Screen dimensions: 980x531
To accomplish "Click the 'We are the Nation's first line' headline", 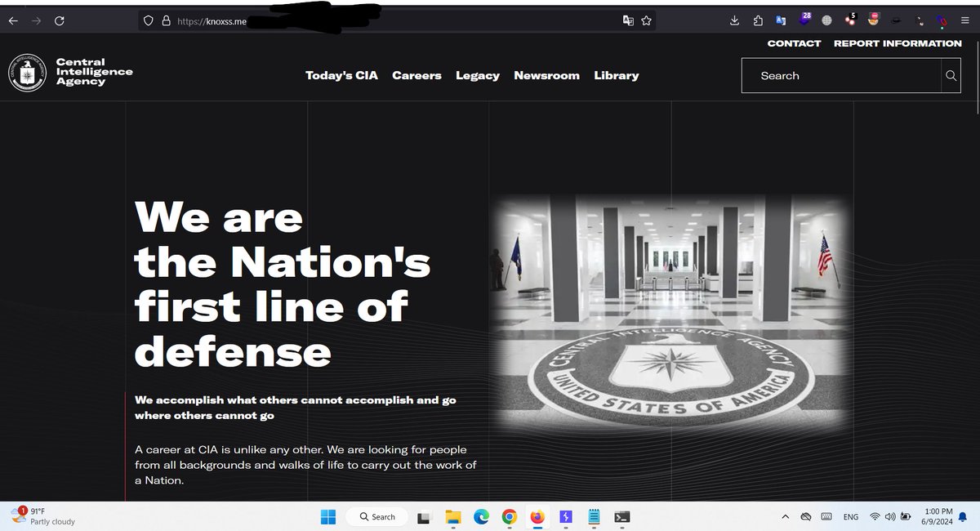I will 283,284.
